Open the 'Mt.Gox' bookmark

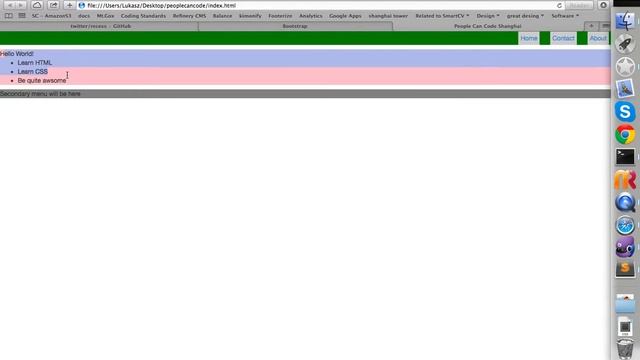coord(105,16)
